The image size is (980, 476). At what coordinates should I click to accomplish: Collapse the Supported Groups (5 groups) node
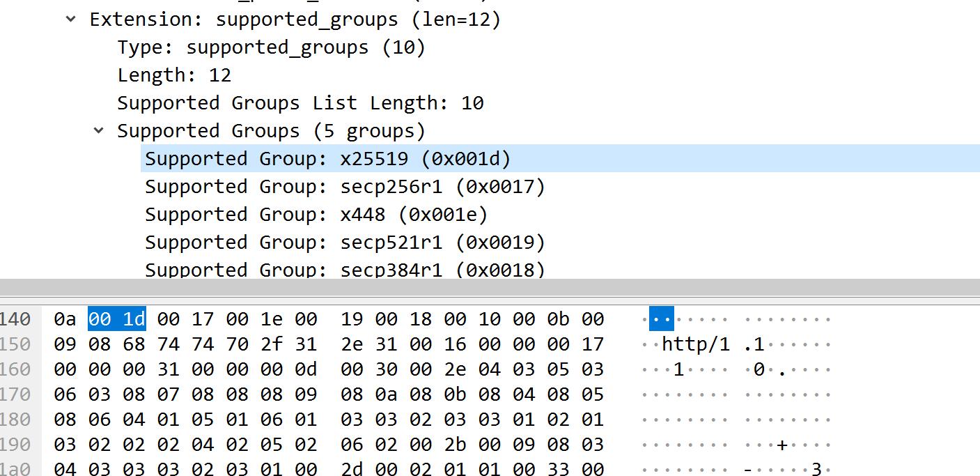point(99,130)
